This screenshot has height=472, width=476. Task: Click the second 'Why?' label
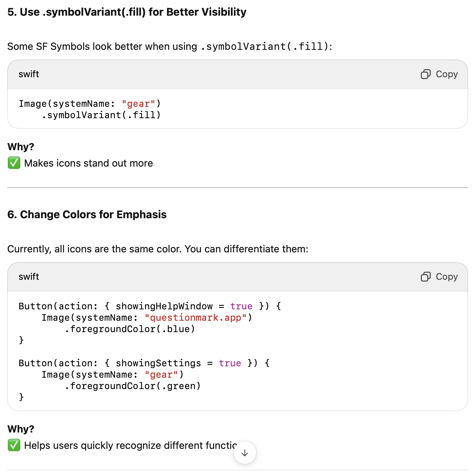21,429
